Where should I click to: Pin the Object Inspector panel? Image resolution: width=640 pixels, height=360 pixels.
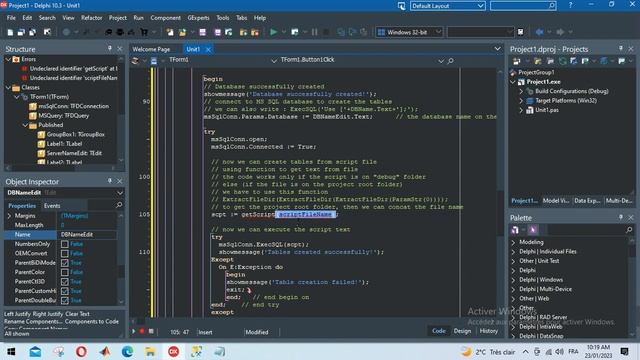coord(109,181)
